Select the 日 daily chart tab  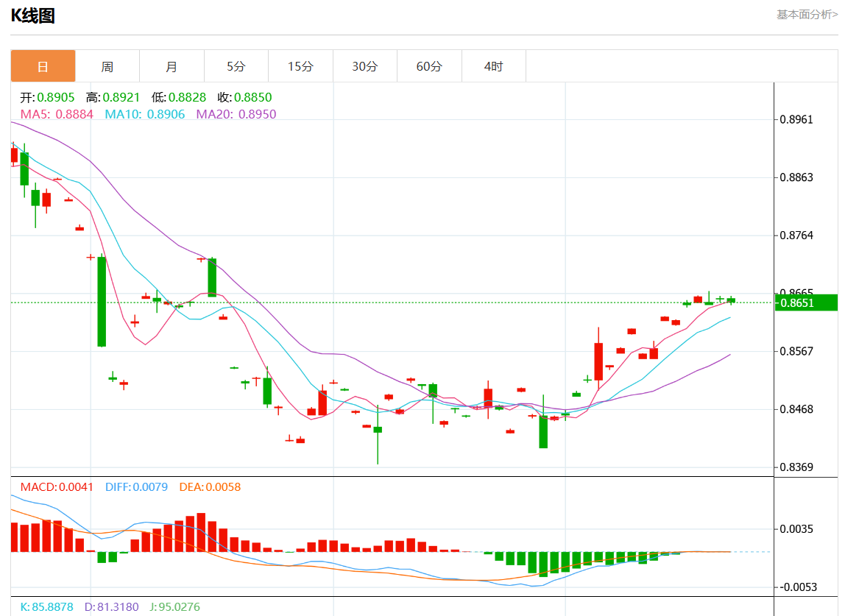(x=43, y=66)
